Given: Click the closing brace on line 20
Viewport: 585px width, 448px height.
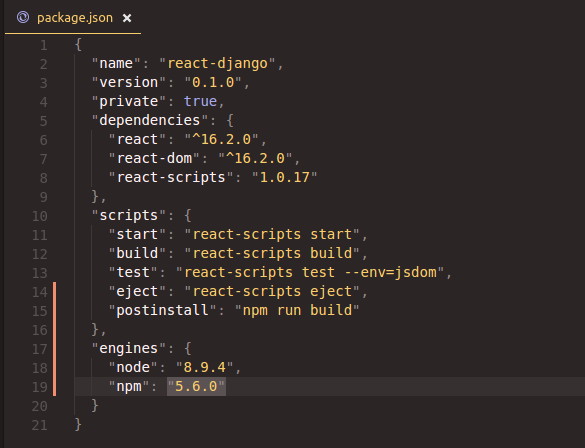Looking at the screenshot, I should tap(95, 405).
